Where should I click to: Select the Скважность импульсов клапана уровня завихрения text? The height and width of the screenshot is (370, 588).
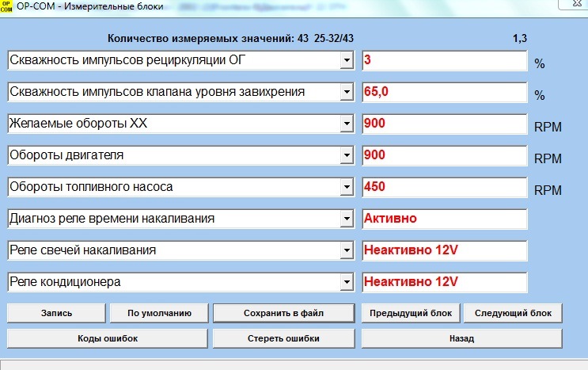click(157, 92)
